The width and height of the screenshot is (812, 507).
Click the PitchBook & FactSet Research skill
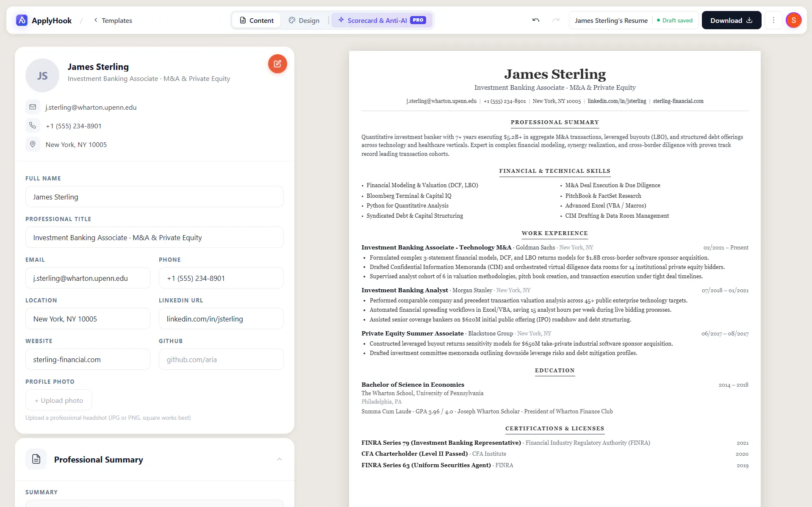coord(603,196)
